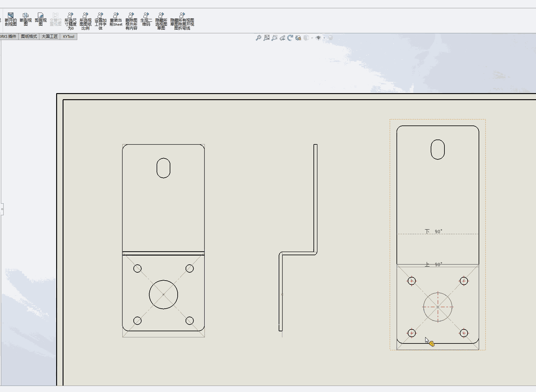
Task: Click 隐藏所选视图草图 macro button
Action: (161, 21)
